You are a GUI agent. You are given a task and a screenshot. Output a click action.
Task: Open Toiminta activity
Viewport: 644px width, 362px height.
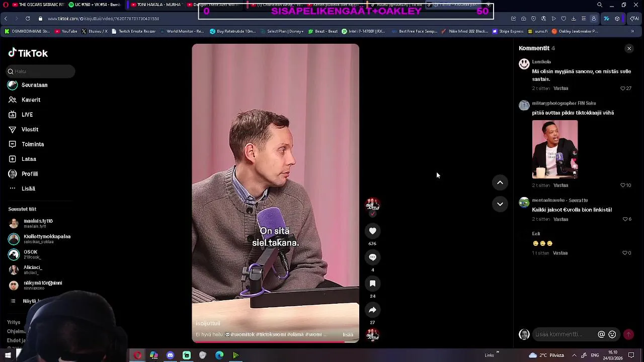[26, 144]
